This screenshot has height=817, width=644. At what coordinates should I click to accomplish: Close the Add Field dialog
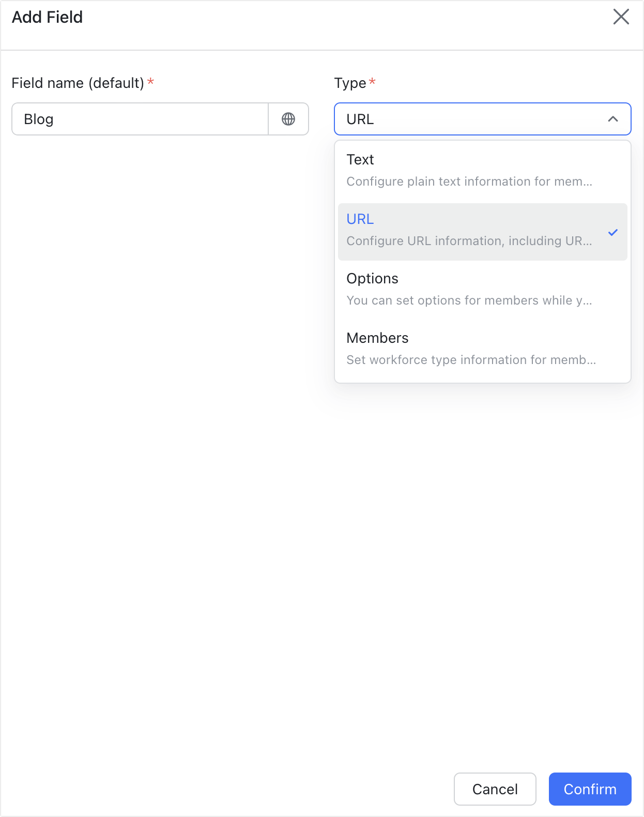click(621, 17)
